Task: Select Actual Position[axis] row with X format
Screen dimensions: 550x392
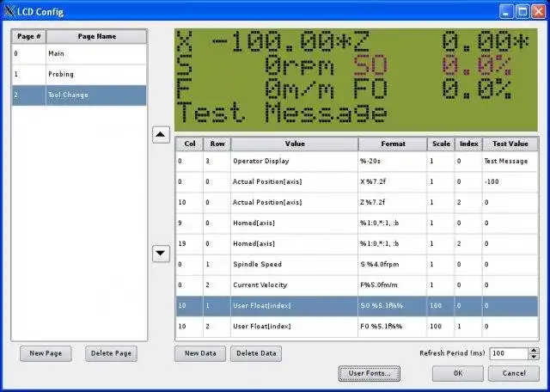Action: pyautogui.click(x=357, y=181)
